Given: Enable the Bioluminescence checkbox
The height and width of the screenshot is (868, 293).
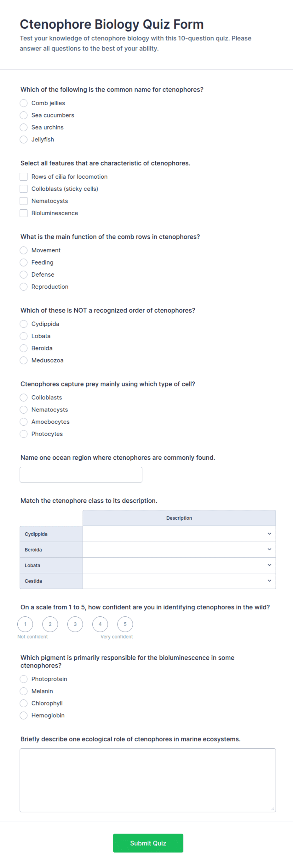Looking at the screenshot, I should pyautogui.click(x=24, y=213).
